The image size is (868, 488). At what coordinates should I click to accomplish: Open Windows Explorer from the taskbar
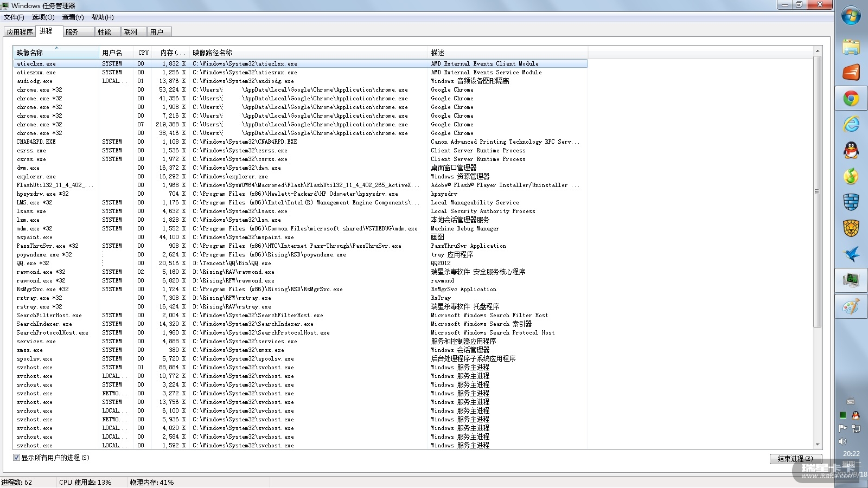coord(851,47)
